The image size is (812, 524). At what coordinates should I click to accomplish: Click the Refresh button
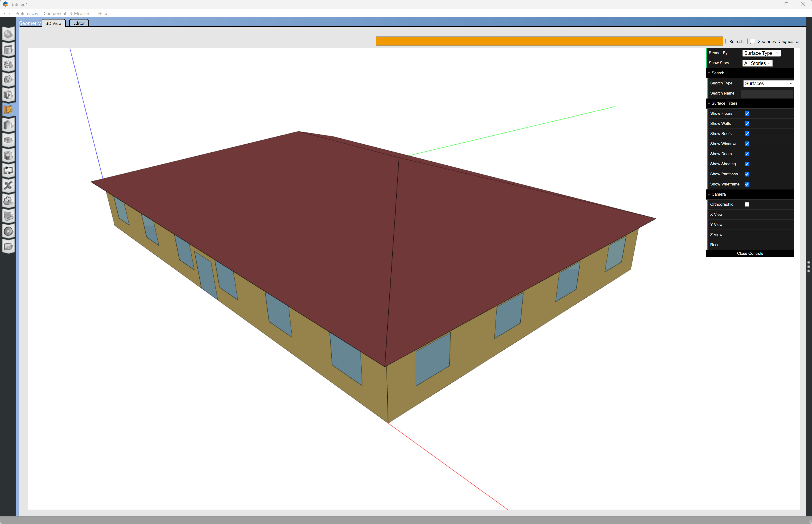tap(736, 42)
